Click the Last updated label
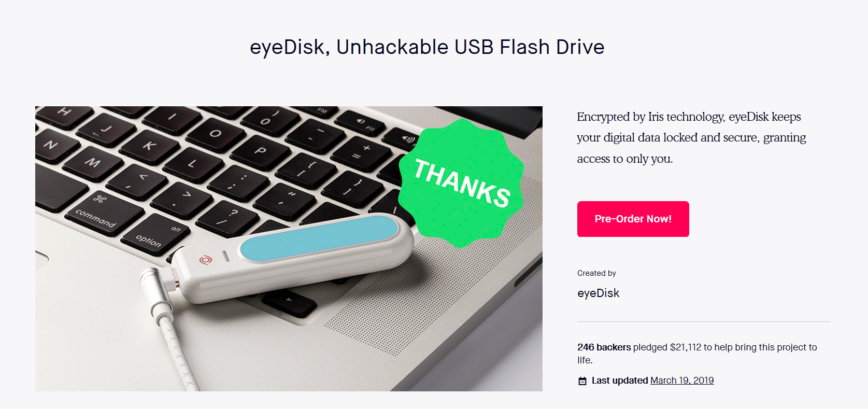The width and height of the screenshot is (868, 409). pos(620,380)
